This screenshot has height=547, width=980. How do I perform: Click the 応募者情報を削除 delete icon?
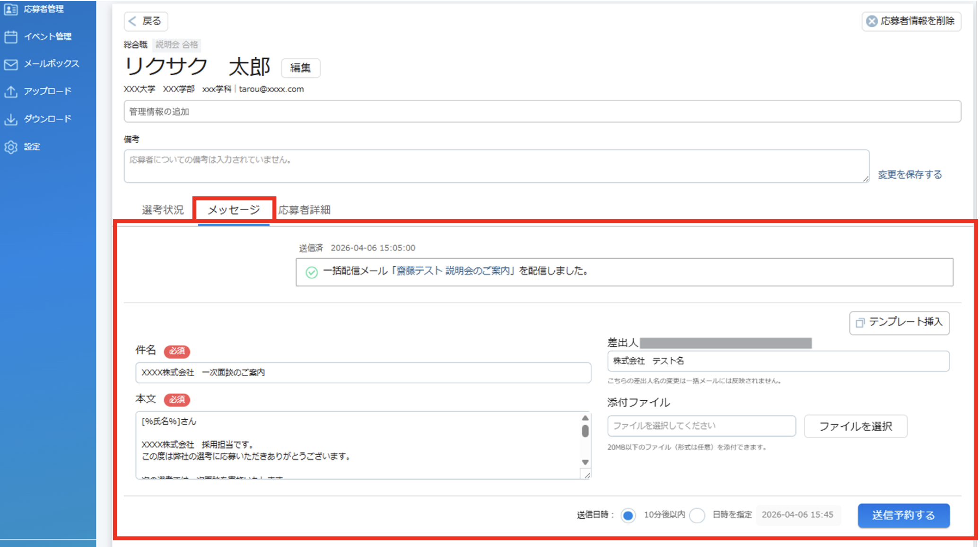click(872, 21)
